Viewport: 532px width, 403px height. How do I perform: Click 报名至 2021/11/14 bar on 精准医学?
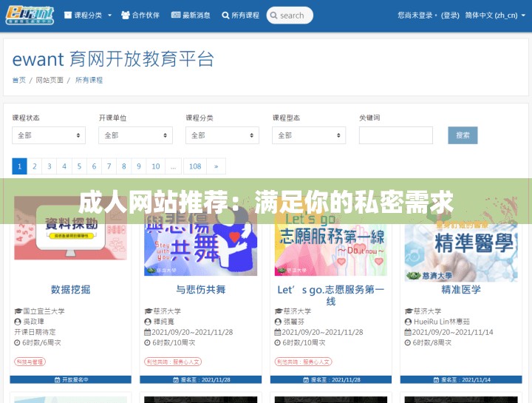(x=461, y=379)
